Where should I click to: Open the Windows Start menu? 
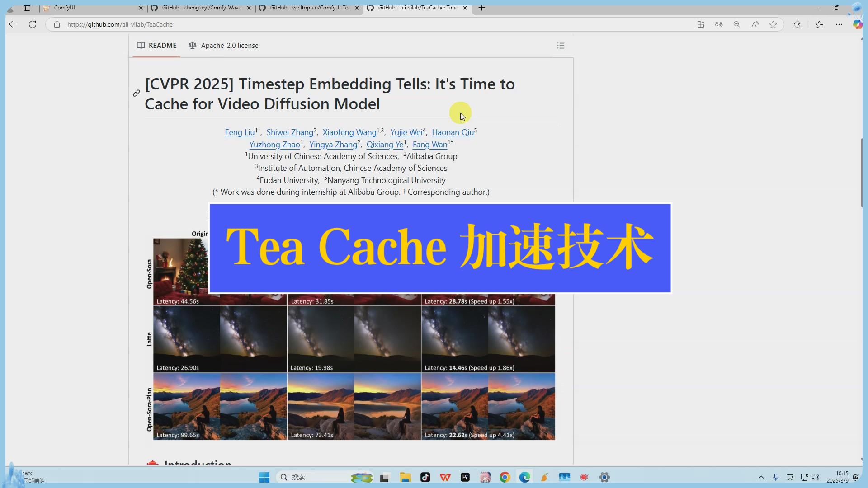pos(264,477)
